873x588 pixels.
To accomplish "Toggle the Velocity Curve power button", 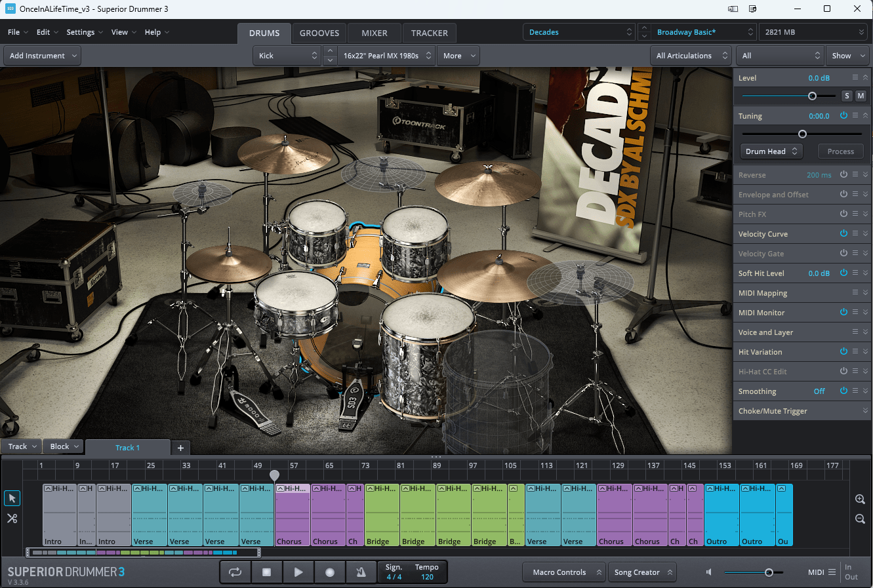I will click(843, 233).
